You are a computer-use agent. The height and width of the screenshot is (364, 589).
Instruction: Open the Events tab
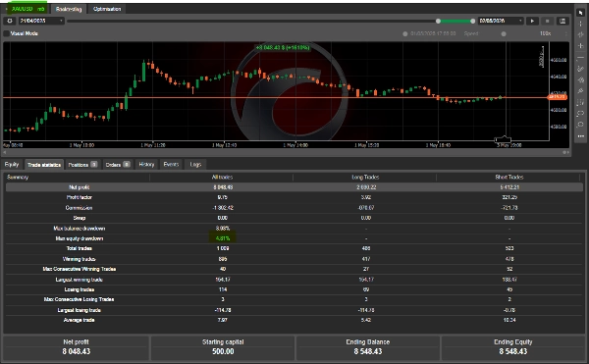point(171,165)
